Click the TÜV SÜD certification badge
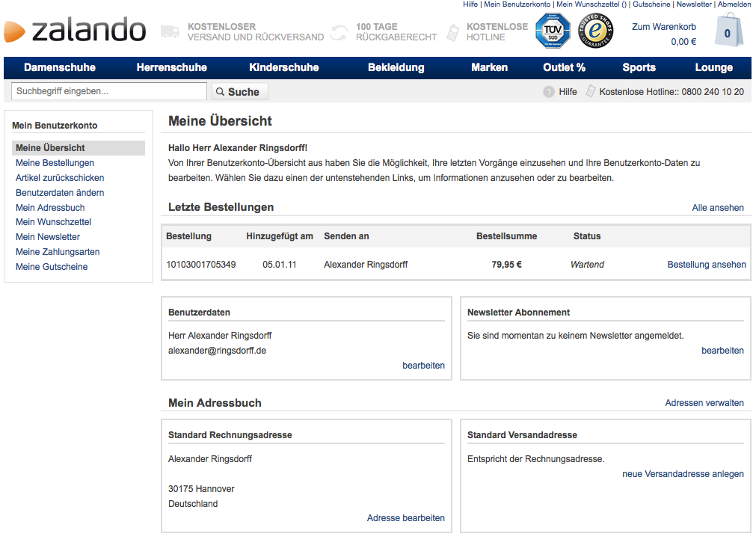 point(553,31)
